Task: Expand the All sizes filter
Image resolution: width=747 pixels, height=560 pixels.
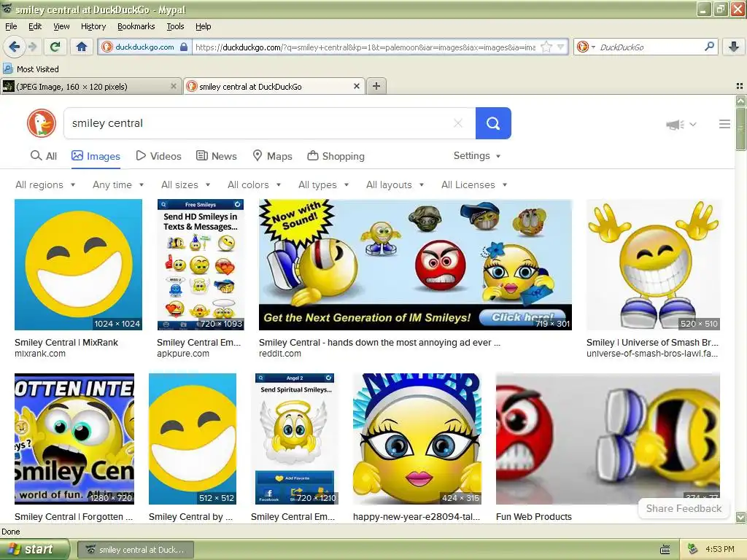Action: [186, 184]
